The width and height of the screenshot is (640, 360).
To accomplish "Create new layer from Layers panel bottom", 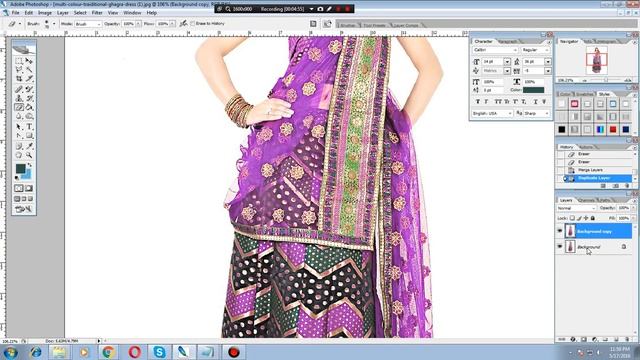I will point(616,339).
